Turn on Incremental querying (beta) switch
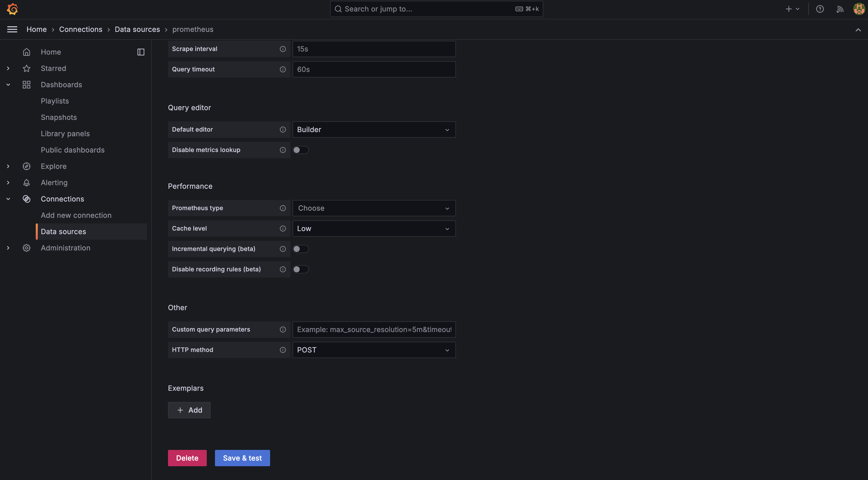The width and height of the screenshot is (868, 480). tap(300, 249)
